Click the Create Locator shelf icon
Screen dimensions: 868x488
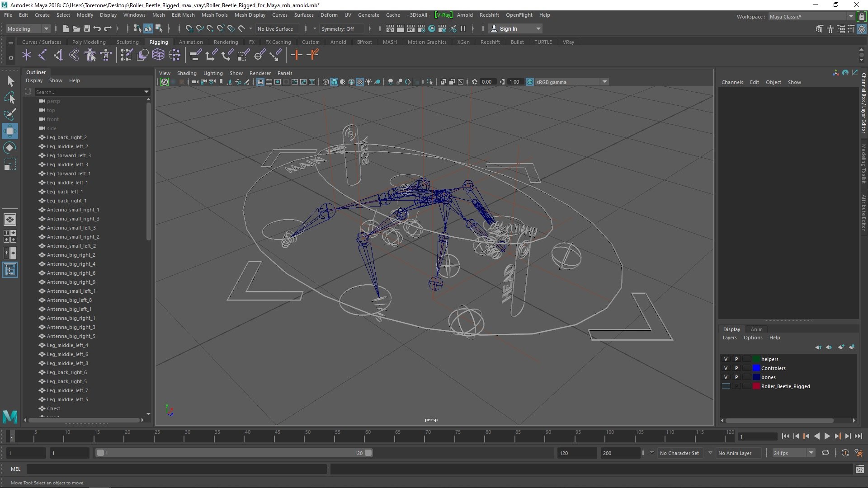26,55
